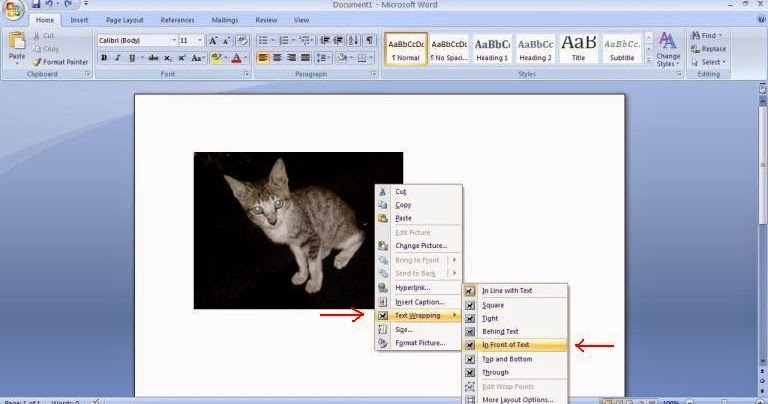Viewport: 768px width, 404px height.
Task: Grow the font size
Action: 213,41
